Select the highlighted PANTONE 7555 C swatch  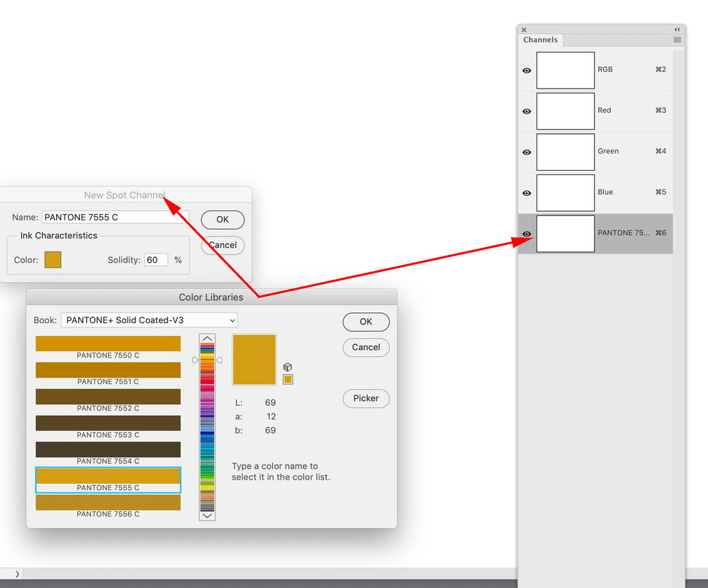pos(108,480)
